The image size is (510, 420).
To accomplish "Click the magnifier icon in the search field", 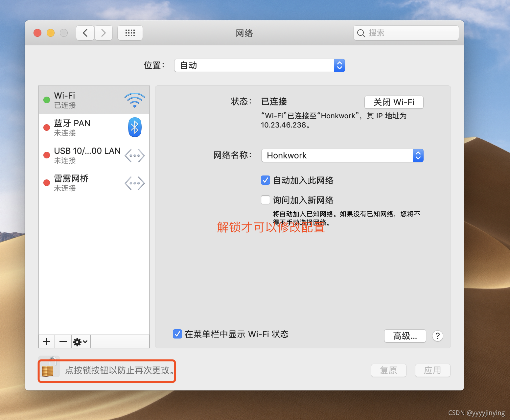I will 361,33.
